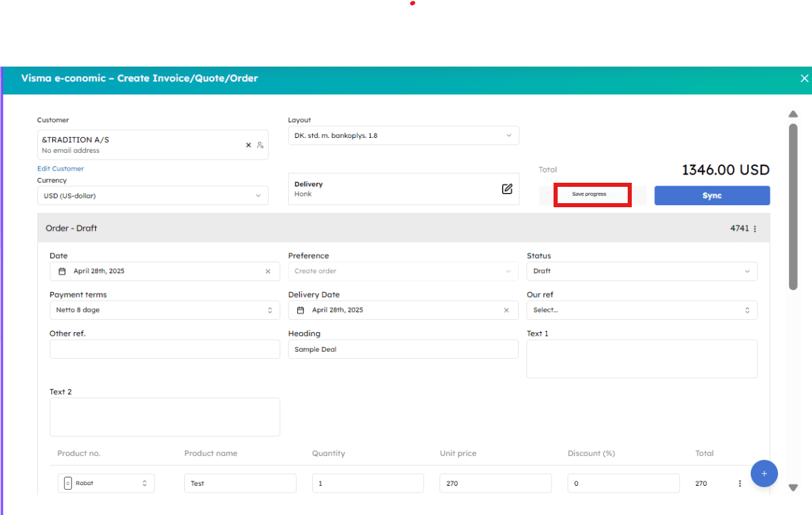This screenshot has height=515, width=812.
Task: Click the scrollbar down arrow
Action: 793,488
